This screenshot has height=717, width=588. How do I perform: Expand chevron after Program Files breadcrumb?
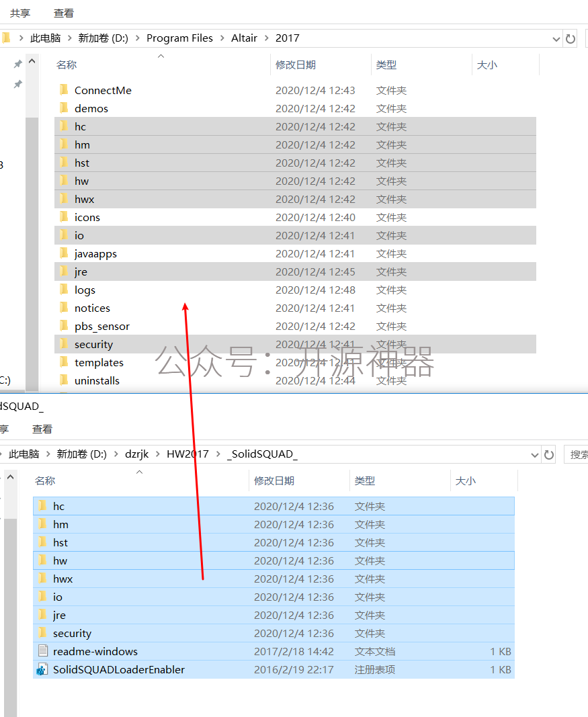pyautogui.click(x=222, y=38)
